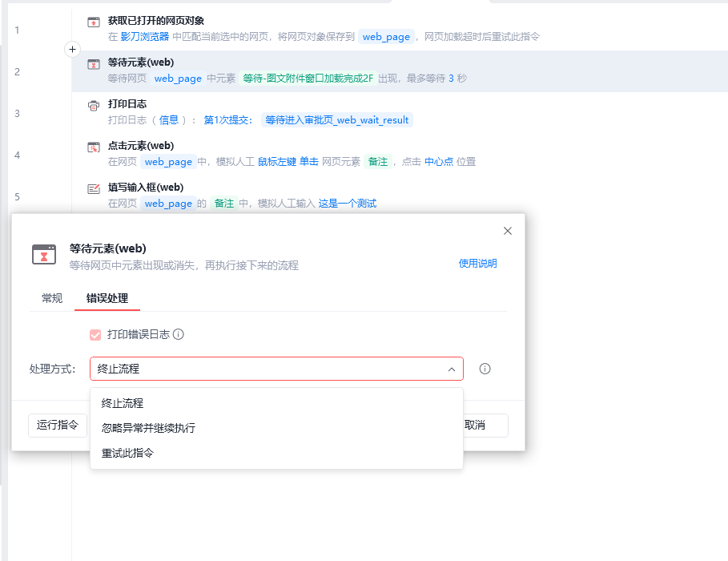Click 这是一个测试 input text in step 5
The width and height of the screenshot is (728, 561).
click(x=348, y=204)
